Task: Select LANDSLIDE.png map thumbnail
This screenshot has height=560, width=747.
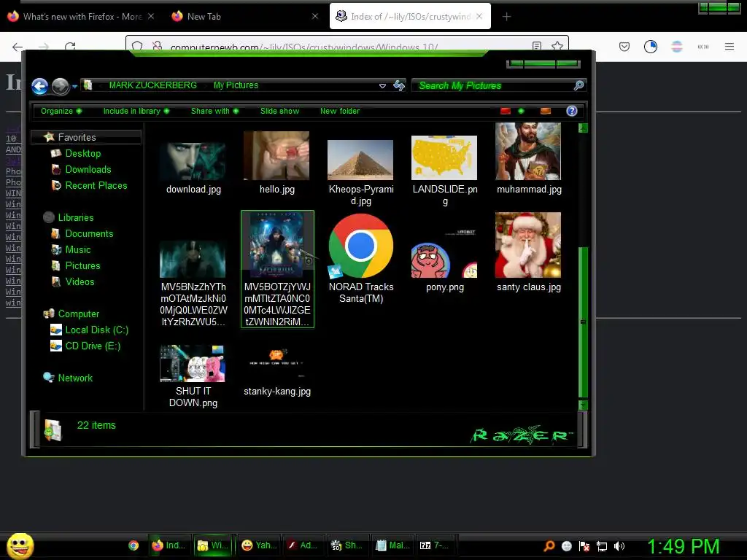Action: pos(444,157)
